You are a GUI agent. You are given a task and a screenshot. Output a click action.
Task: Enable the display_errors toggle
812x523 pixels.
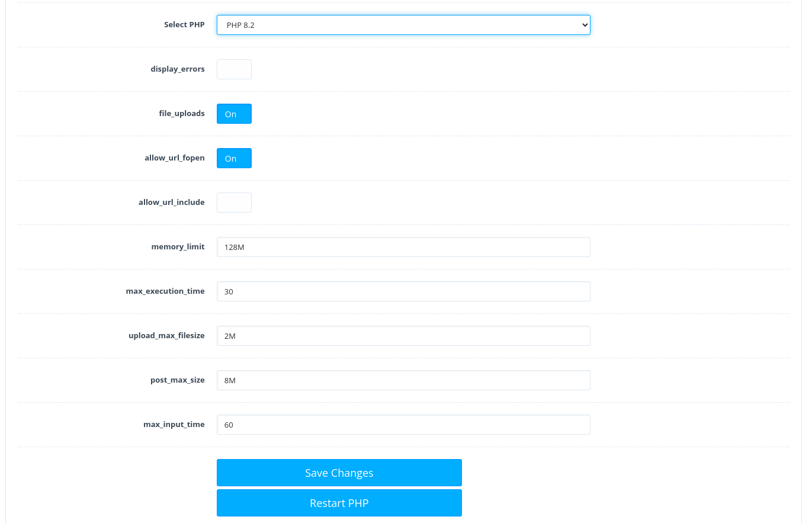tap(234, 69)
